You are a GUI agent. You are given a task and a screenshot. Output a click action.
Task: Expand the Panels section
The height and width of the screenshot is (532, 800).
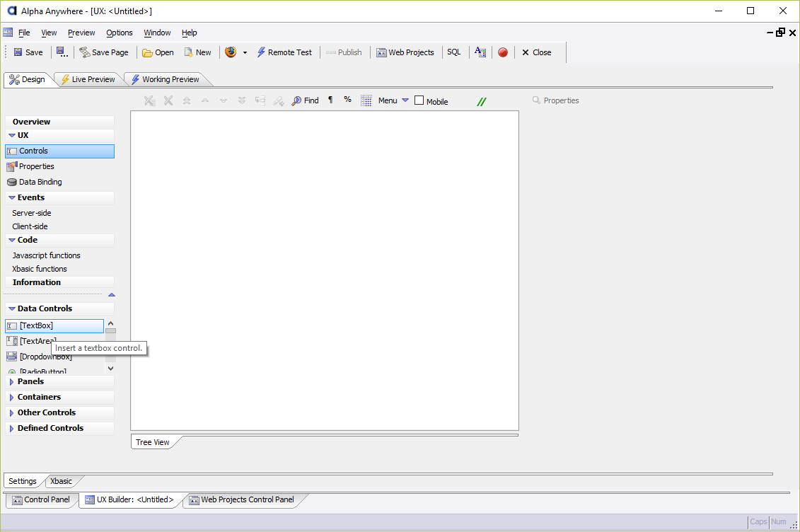[11, 381]
